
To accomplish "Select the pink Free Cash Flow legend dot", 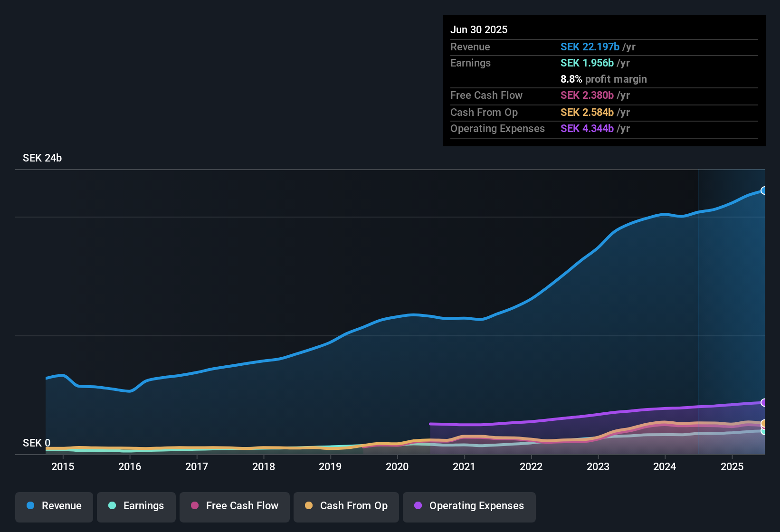I will point(195,506).
